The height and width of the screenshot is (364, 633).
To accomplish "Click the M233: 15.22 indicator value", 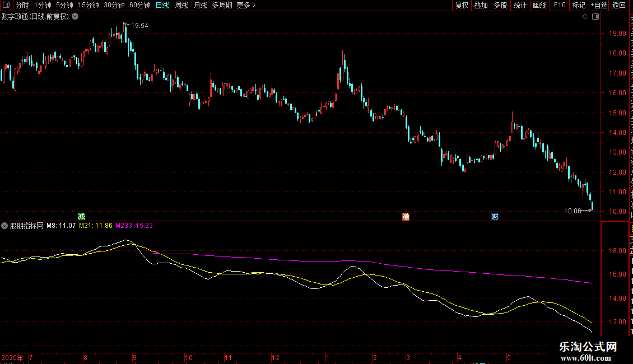I will click(x=134, y=226).
